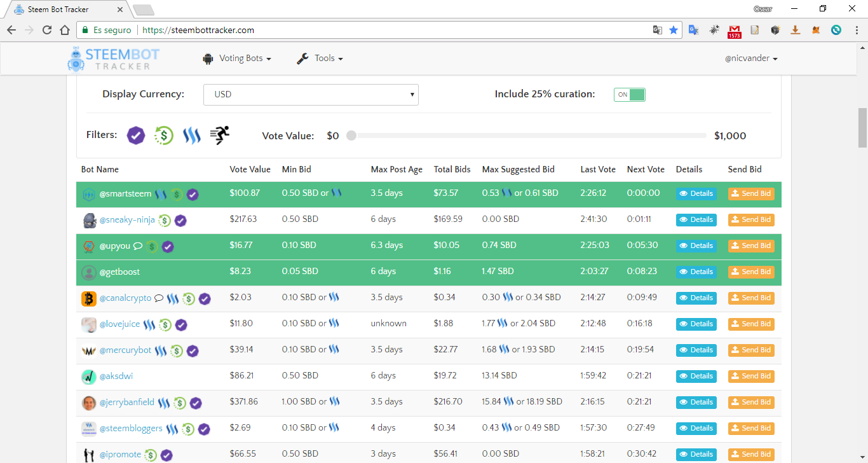
Task: Click the @canalcrypto Bitcoin avatar
Action: pyautogui.click(x=89, y=298)
